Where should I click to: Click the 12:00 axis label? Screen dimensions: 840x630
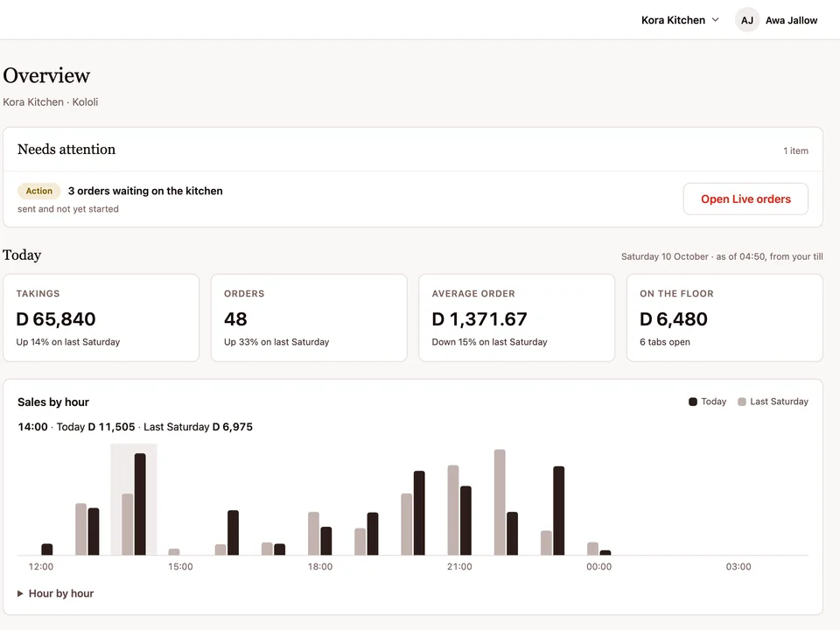pos(41,566)
